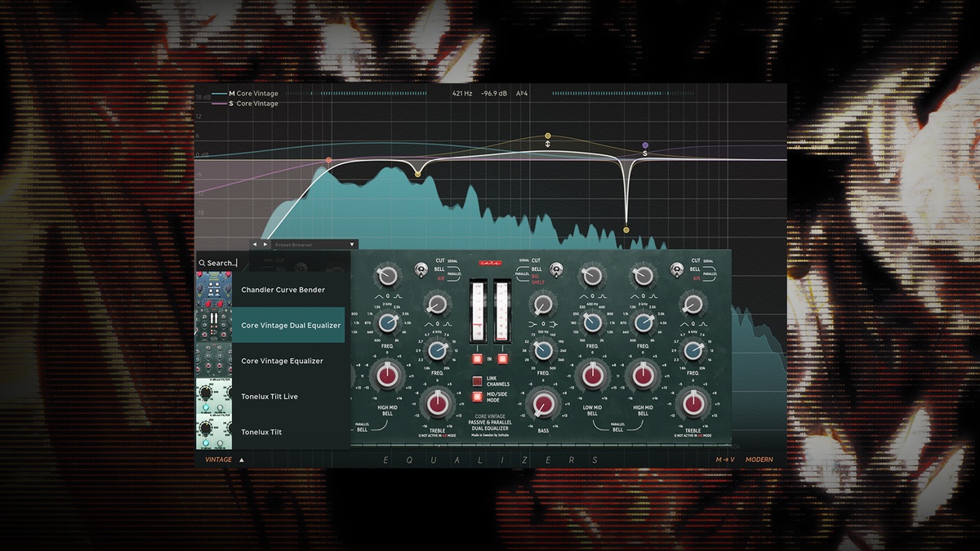This screenshot has height=551, width=980.
Task: Click the yellow peak node with arrows
Action: pos(548,136)
